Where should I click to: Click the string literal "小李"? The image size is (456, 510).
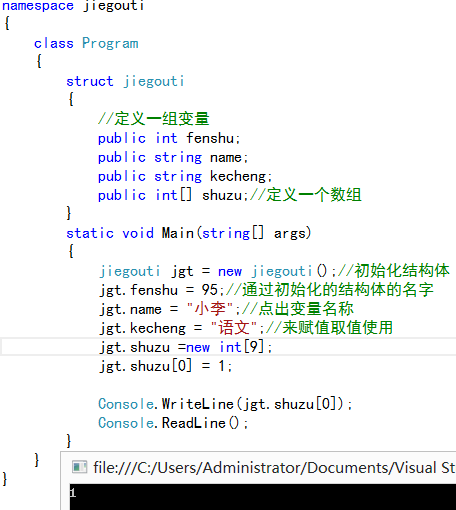tap(210, 309)
